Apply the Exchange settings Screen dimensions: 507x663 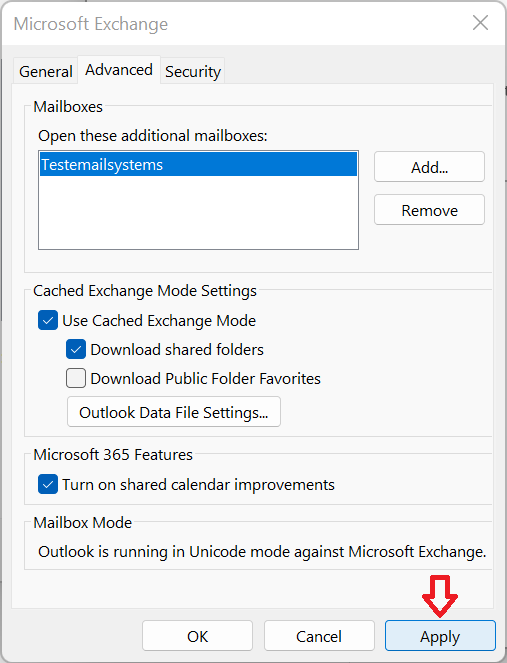440,636
